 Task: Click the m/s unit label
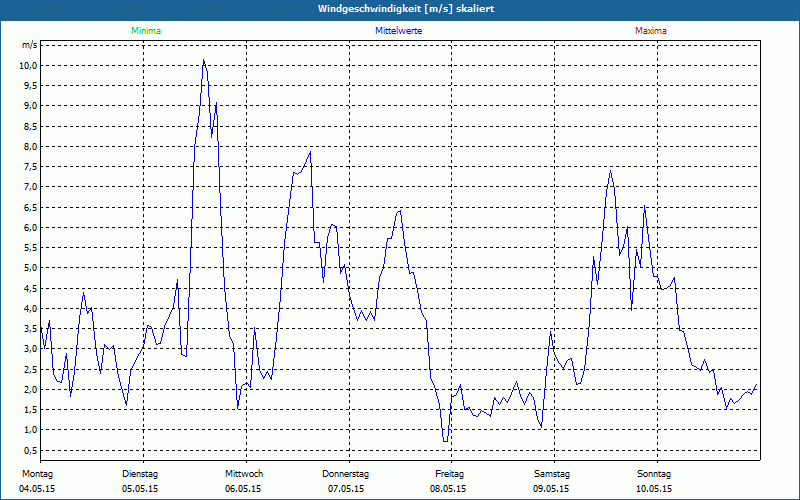[x=30, y=45]
